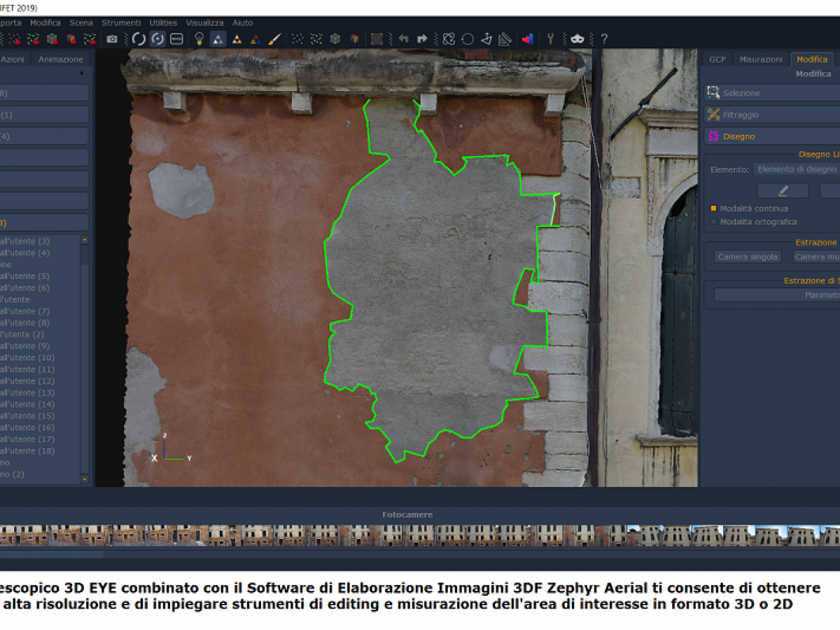Click the redo arrow icon
Image resolution: width=840 pixels, height=630 pixels.
coord(422,38)
